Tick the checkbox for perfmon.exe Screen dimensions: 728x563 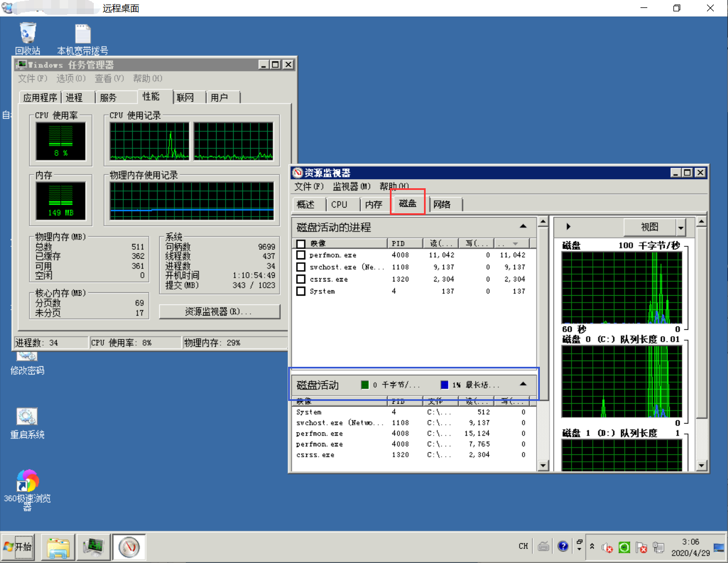pyautogui.click(x=301, y=255)
